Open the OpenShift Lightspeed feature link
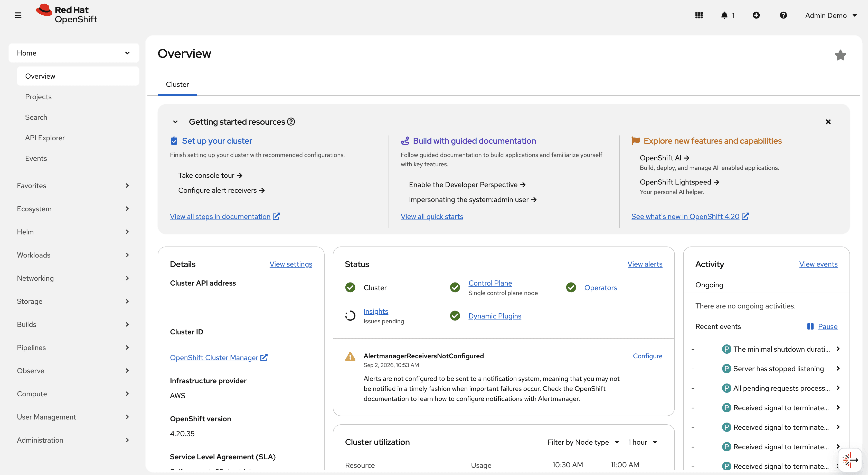 pyautogui.click(x=679, y=182)
